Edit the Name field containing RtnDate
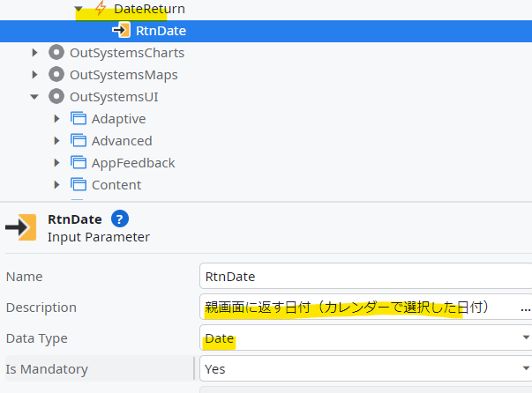The image size is (532, 393). coord(366,276)
